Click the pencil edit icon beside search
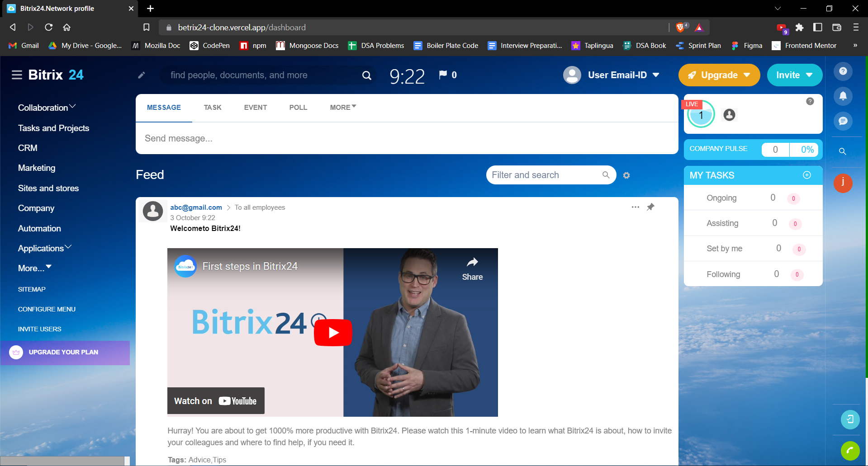 (142, 75)
